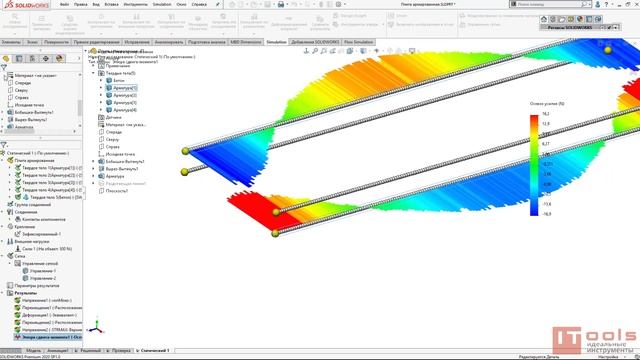Screen dimensions: 640x360
Task: Collapse the Результаты folder
Action: (x=2, y=293)
